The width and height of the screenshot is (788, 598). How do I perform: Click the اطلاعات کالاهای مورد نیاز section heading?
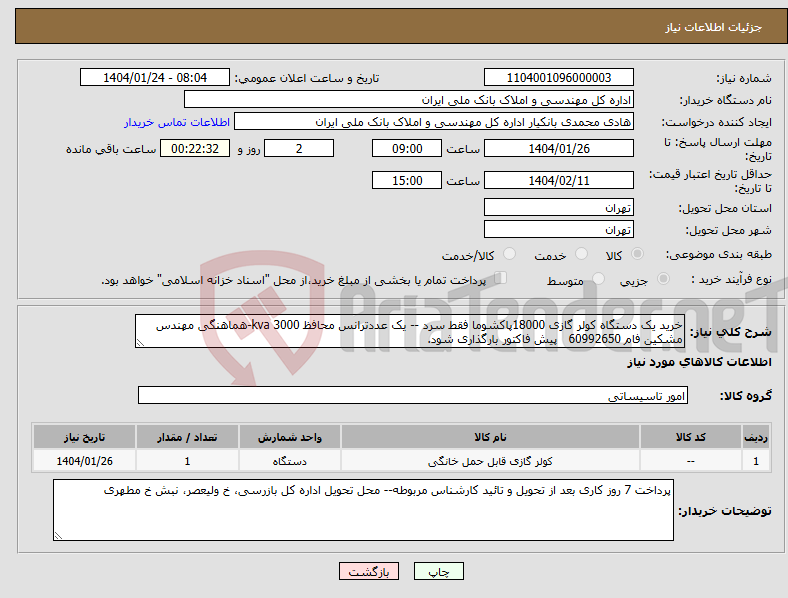(699, 362)
